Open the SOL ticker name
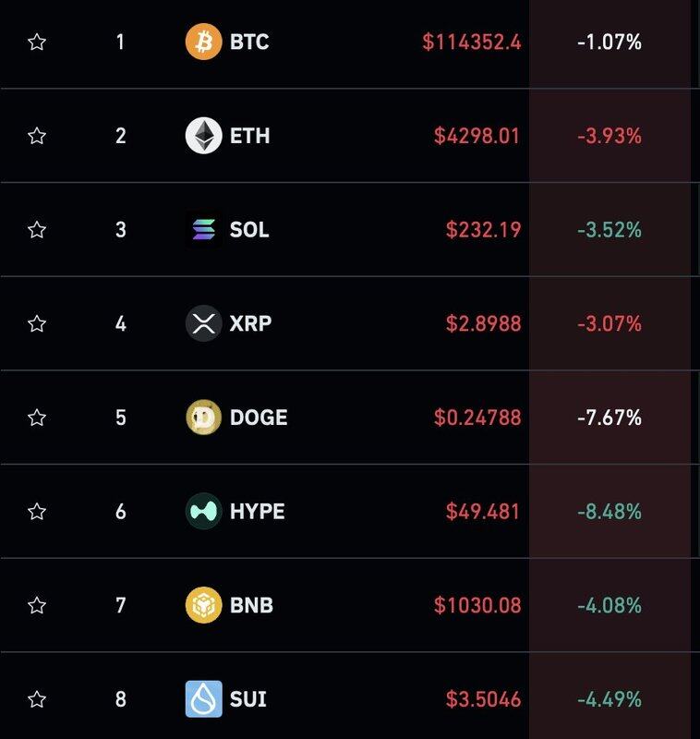700x739 pixels. coord(249,229)
